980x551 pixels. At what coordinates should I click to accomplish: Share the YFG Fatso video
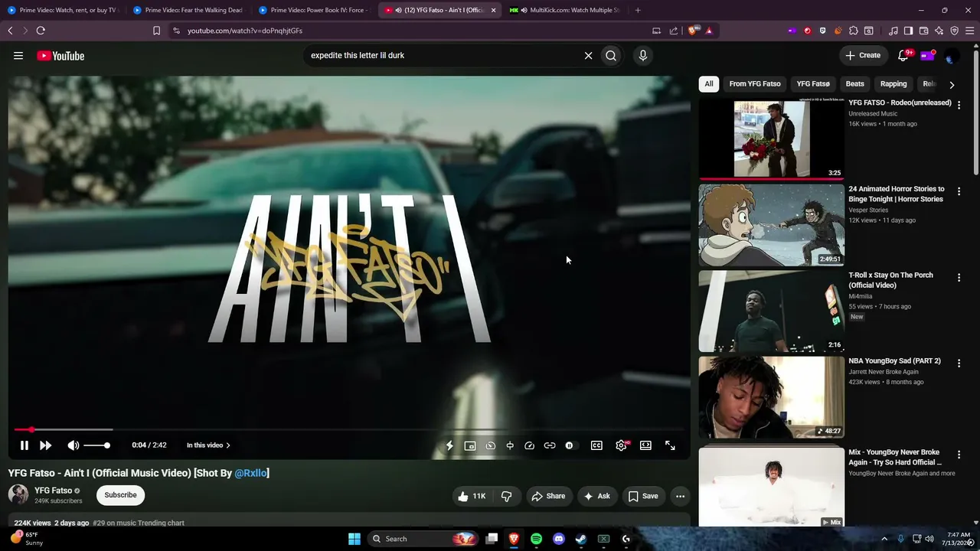tap(548, 496)
